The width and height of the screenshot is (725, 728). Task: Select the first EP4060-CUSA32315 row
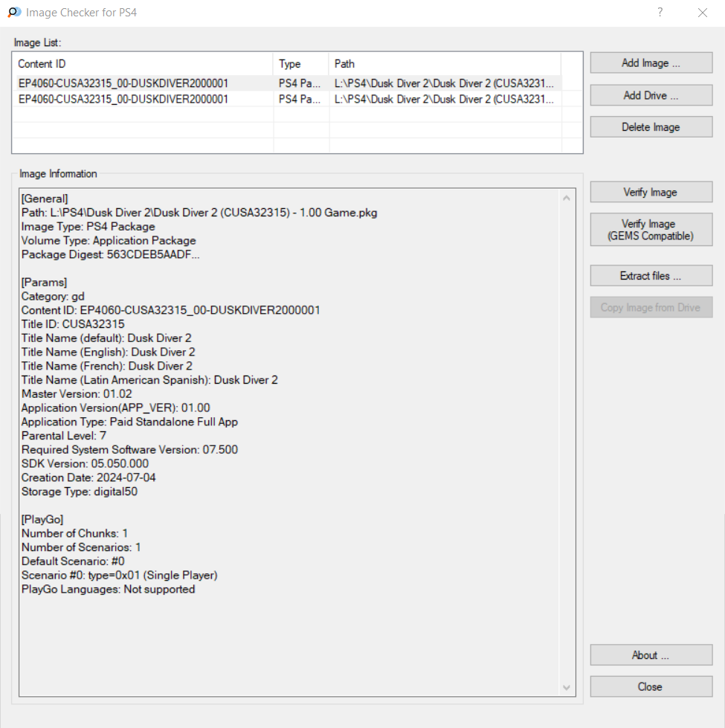[x=288, y=83]
